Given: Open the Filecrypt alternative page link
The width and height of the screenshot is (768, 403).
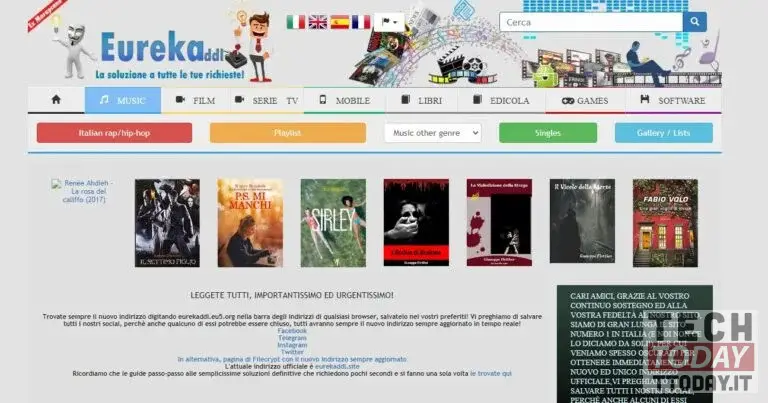Looking at the screenshot, I should click(x=292, y=359).
